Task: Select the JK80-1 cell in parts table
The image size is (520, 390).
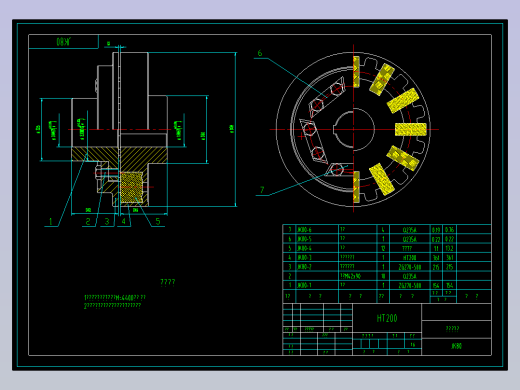Action: point(304,285)
